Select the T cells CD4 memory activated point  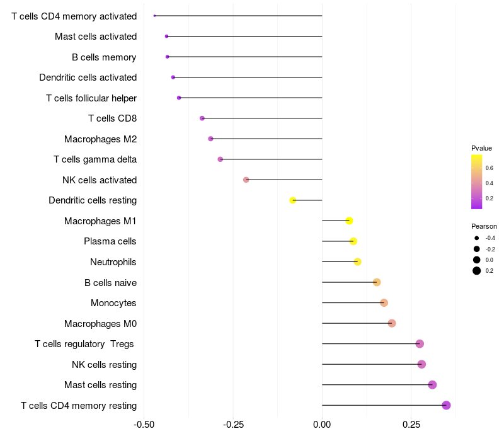pos(154,16)
